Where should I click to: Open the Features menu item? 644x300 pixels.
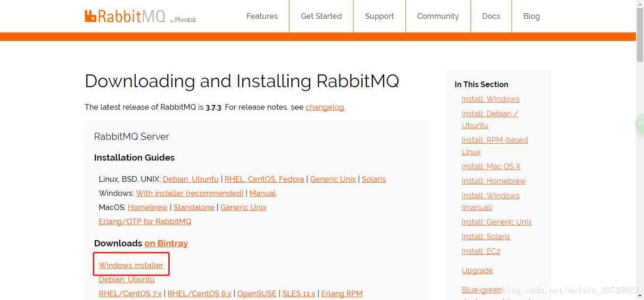point(262,16)
